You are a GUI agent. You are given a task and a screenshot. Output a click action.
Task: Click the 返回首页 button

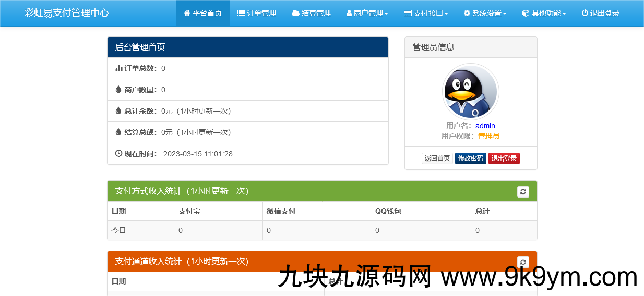tap(437, 158)
